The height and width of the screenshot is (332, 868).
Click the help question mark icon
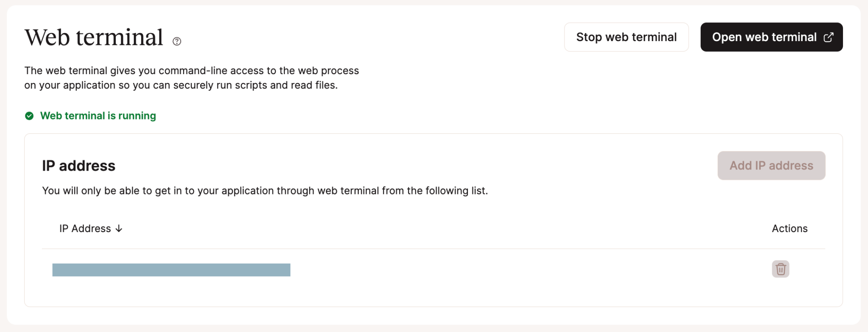point(177,41)
